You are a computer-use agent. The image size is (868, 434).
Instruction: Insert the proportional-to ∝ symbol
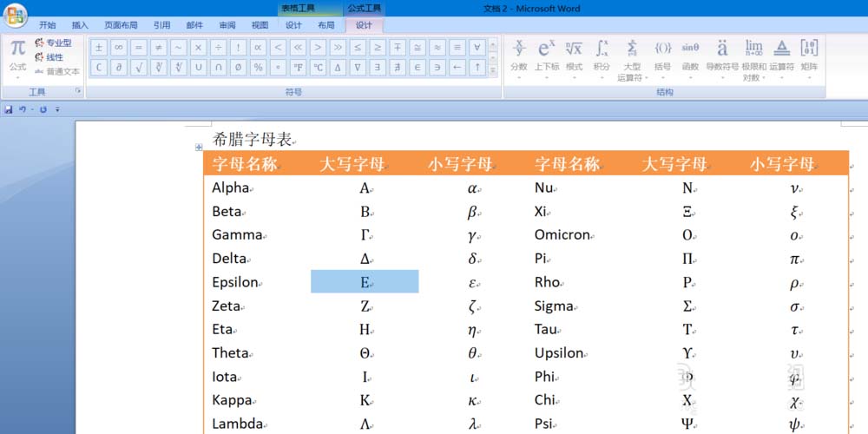click(258, 48)
